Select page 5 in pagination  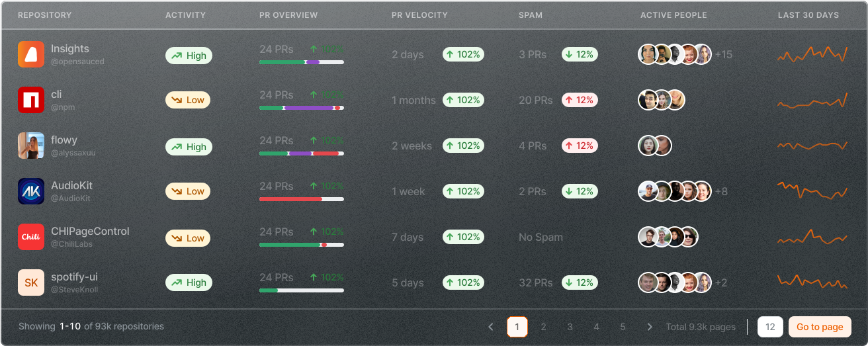pyautogui.click(x=623, y=327)
